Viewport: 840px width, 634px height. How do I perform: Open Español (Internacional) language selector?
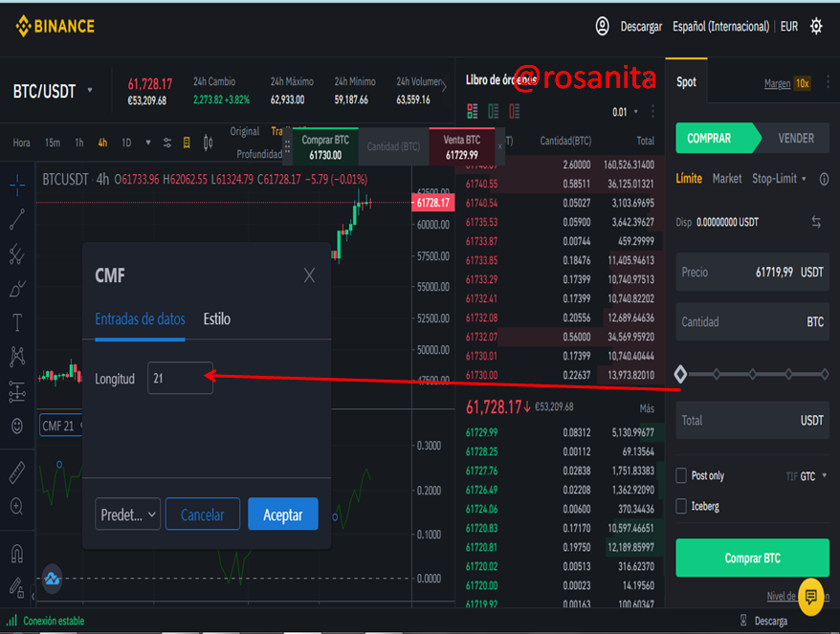(720, 26)
